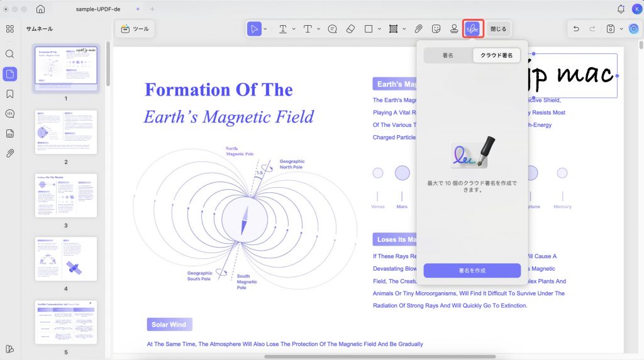Open the search panel in left sidebar
The image size is (644, 360).
[10, 54]
